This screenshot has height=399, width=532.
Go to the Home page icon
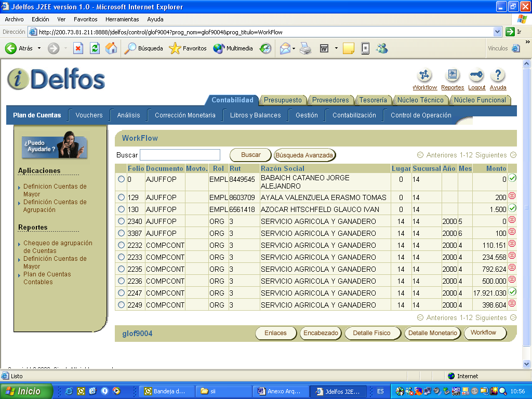click(111, 48)
